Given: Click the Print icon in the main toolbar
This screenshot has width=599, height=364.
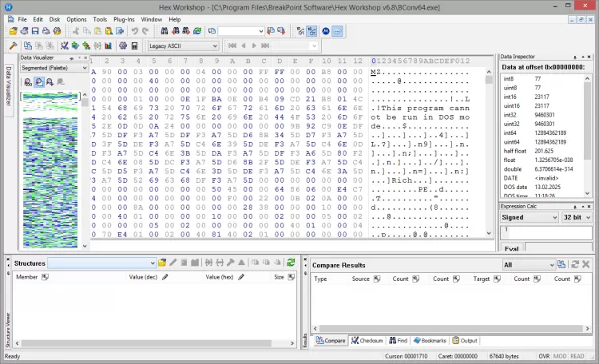Looking at the screenshot, I should [46, 31].
